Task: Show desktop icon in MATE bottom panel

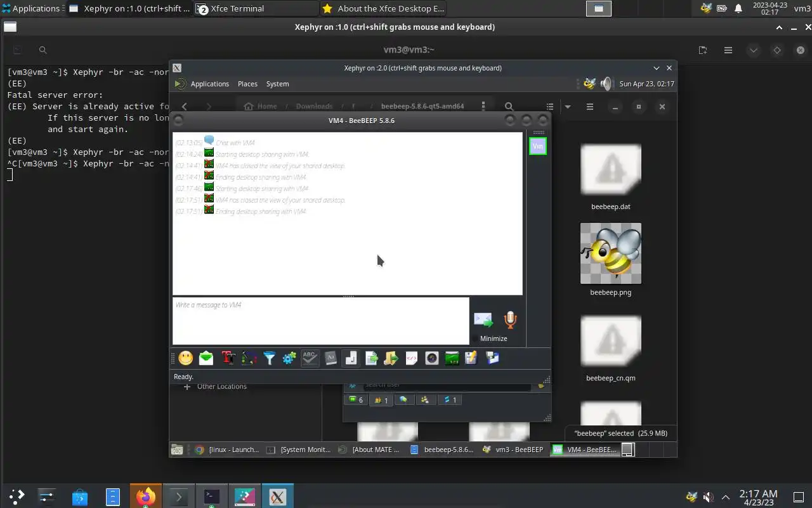Action: pos(177,450)
